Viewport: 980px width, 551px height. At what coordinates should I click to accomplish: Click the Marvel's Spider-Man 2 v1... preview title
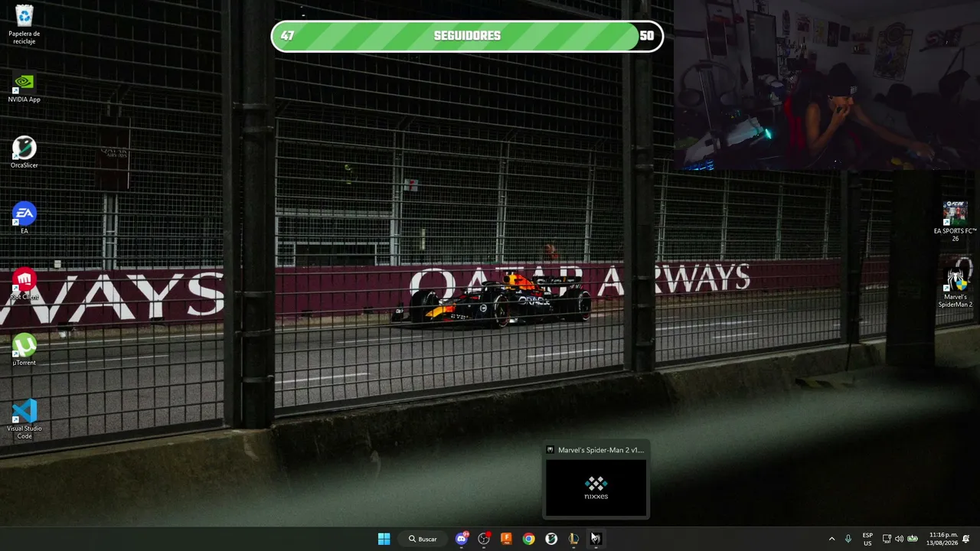[601, 450]
